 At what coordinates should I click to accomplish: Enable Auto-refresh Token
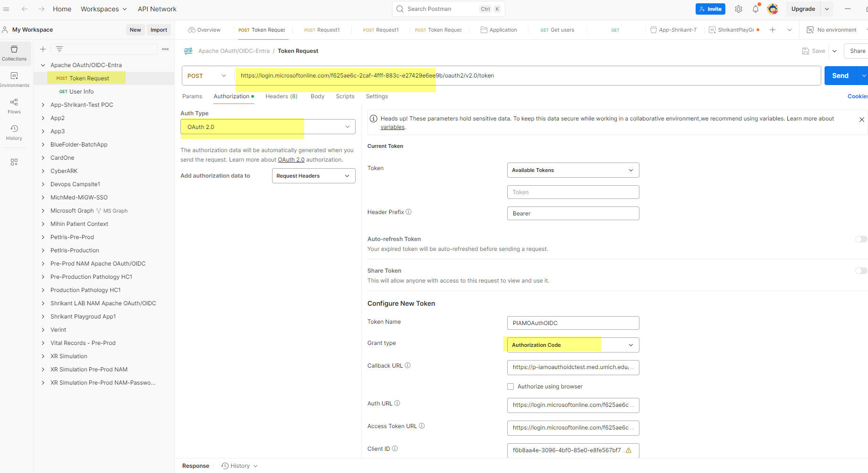coord(860,239)
